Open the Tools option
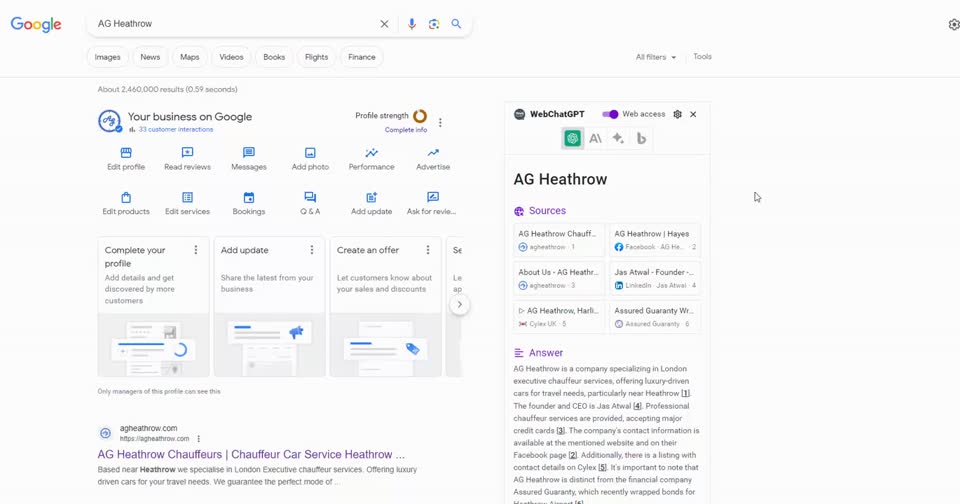 tap(702, 56)
